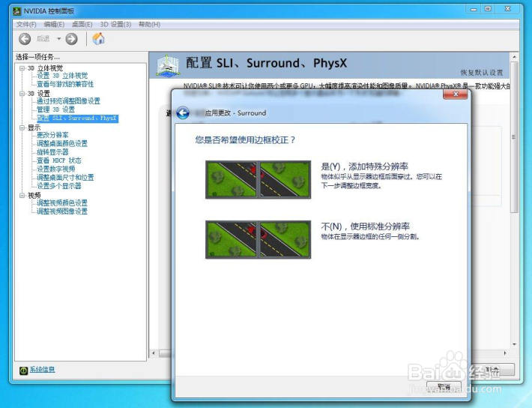
Task: Go to the home page icon
Action: [x=98, y=39]
